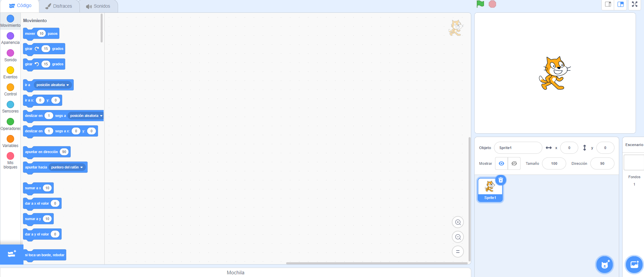644x277 pixels.
Task: Zoom in the code workspace
Action: click(x=458, y=222)
